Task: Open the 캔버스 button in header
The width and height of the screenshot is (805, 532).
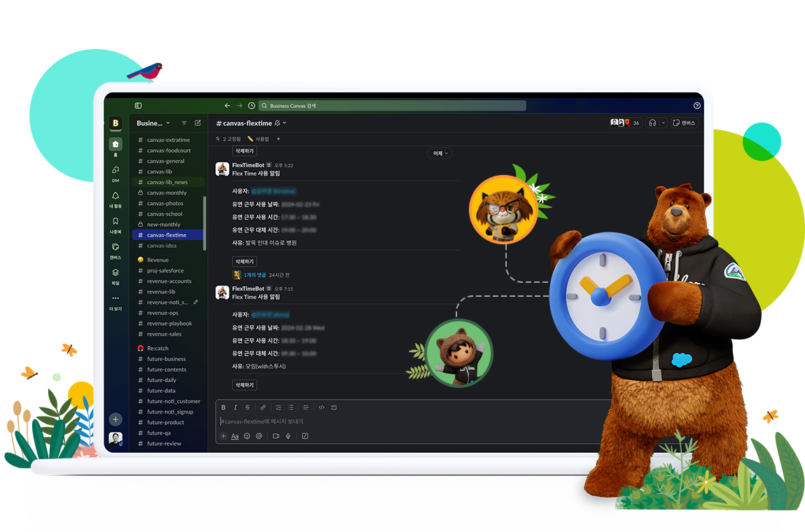Action: (685, 122)
